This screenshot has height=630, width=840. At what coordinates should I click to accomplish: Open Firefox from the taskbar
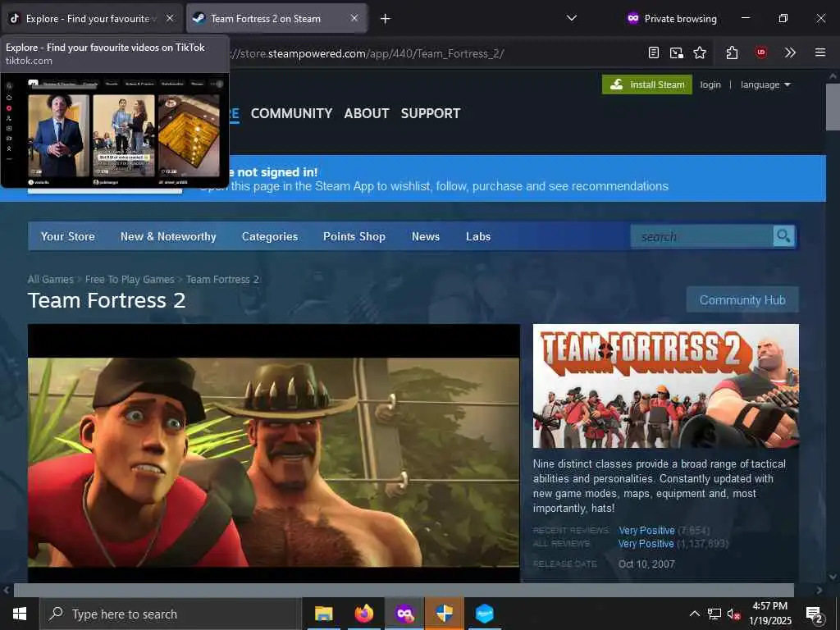click(363, 614)
